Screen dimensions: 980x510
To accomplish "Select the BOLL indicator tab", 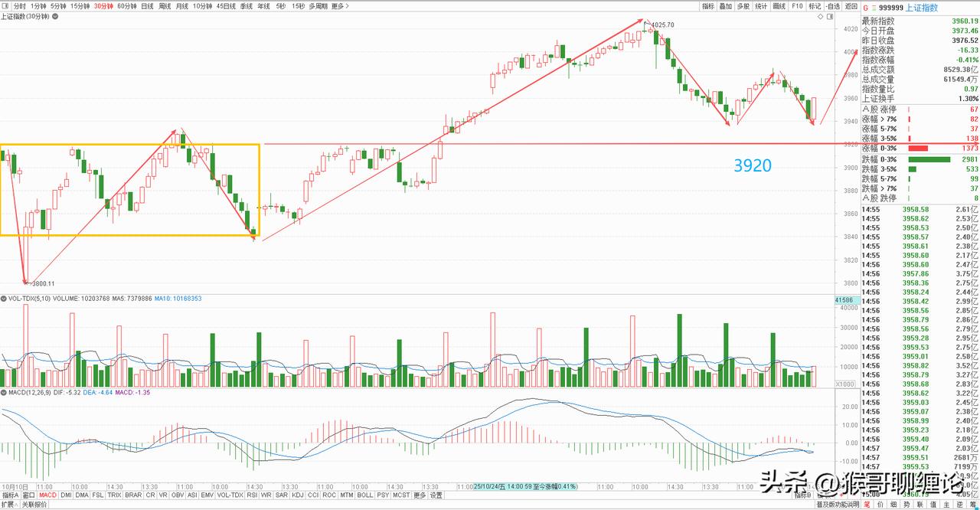I will point(365,495).
